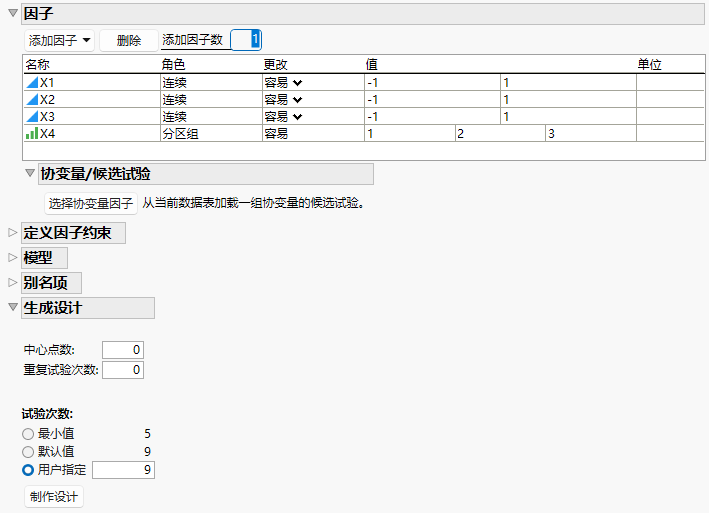
Task: Click the 连续 role cell of X1
Action: tap(211, 83)
